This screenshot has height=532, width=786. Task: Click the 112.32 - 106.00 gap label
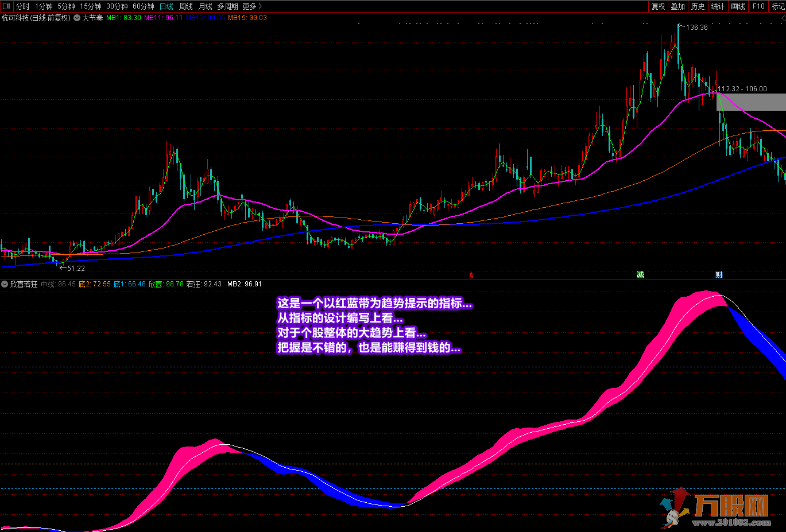coord(742,89)
